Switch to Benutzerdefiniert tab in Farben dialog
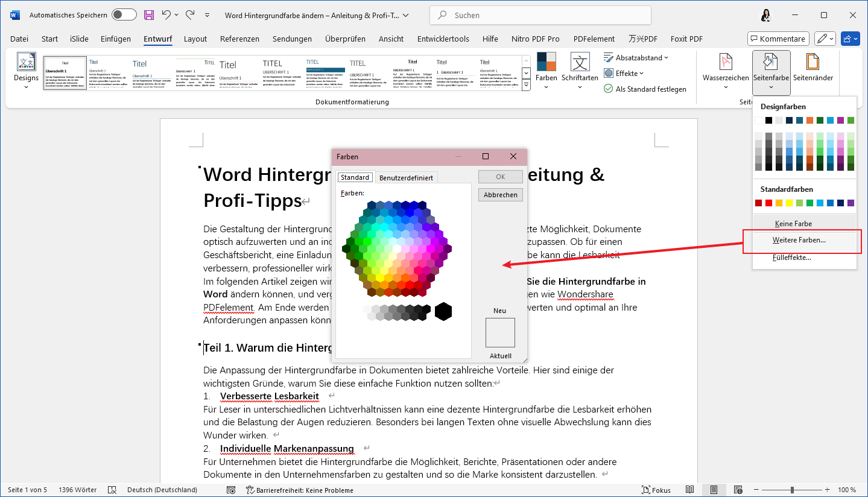Image resolution: width=868 pixels, height=497 pixels. tap(406, 177)
